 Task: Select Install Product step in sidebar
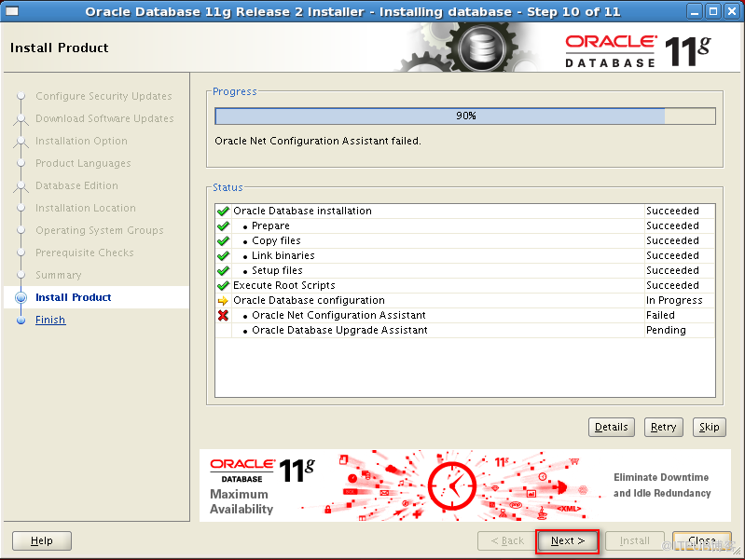click(73, 298)
